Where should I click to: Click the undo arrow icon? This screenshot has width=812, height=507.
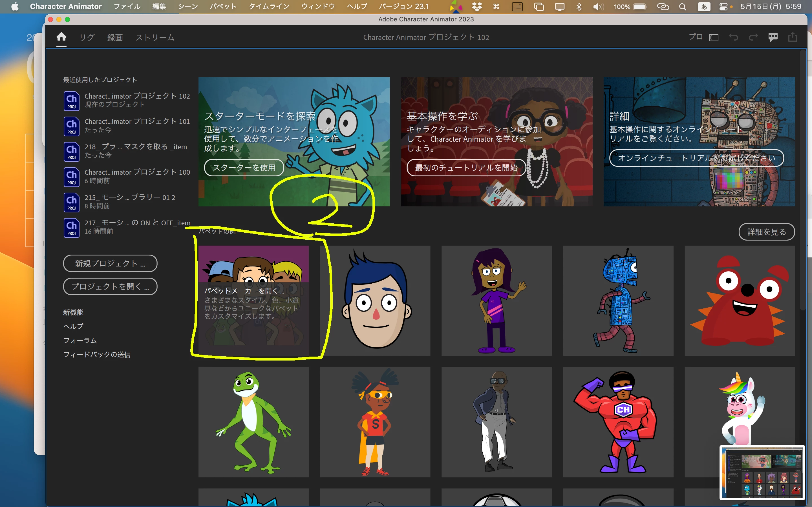[x=734, y=37]
